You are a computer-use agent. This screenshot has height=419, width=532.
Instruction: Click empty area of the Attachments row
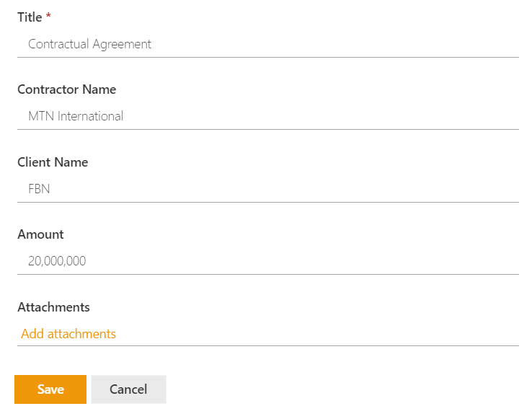[324, 334]
